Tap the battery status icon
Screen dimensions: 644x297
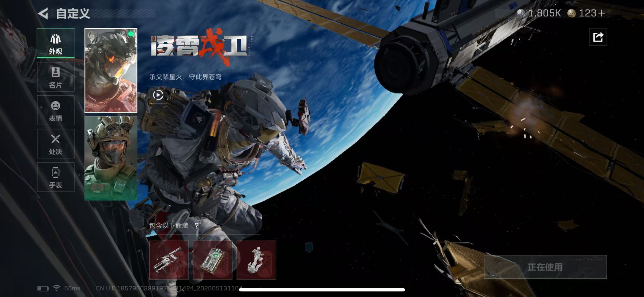[43, 288]
